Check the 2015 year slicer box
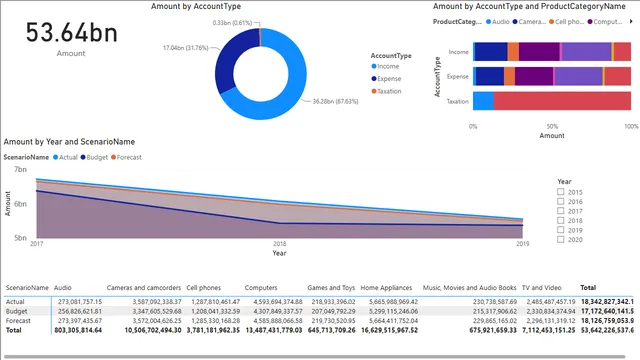 tap(561, 192)
